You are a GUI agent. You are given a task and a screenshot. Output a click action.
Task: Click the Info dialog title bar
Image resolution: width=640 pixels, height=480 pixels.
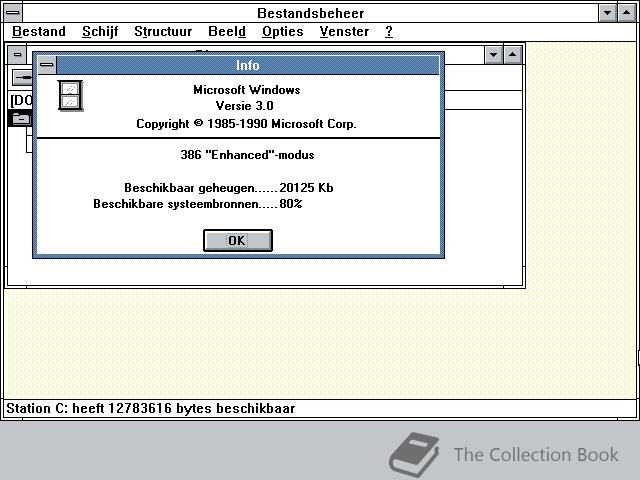point(248,65)
